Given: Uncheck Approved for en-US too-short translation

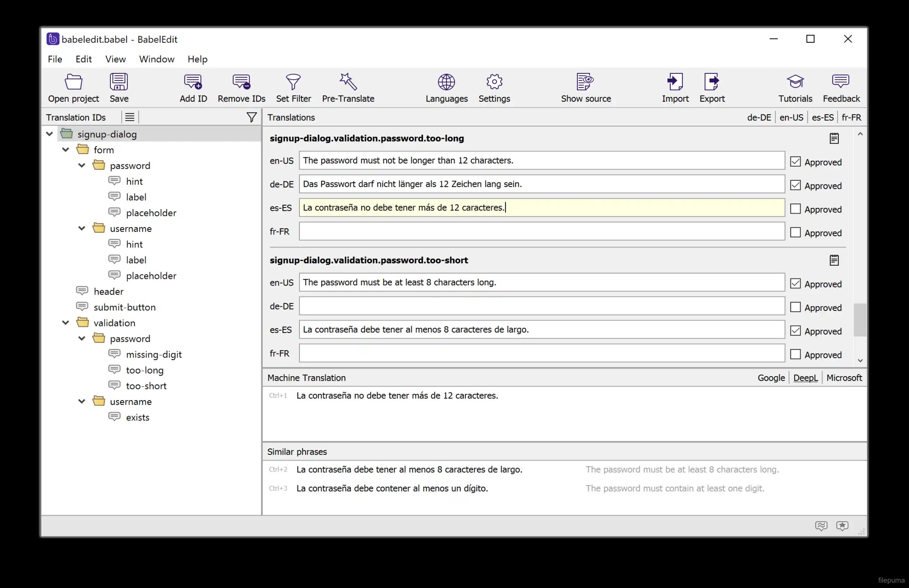Looking at the screenshot, I should (795, 283).
